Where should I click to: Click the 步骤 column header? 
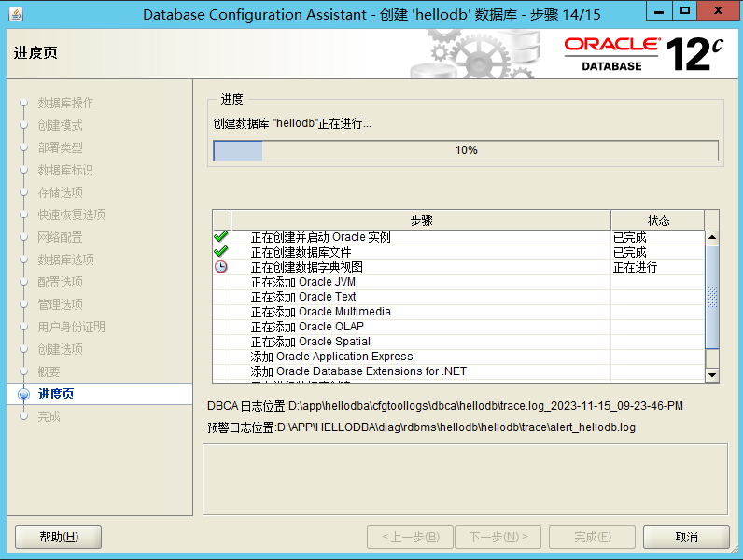[421, 220]
